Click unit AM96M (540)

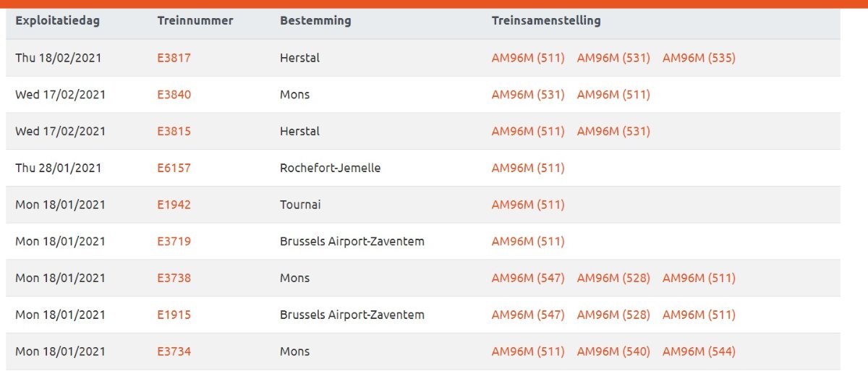point(613,352)
